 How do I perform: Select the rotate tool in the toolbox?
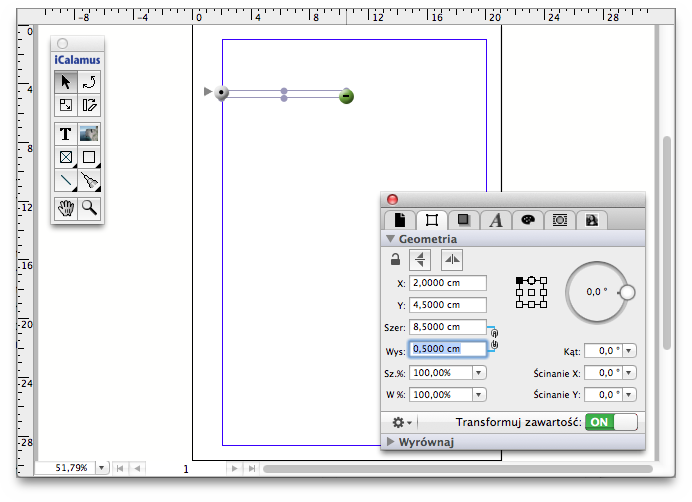pos(89,82)
